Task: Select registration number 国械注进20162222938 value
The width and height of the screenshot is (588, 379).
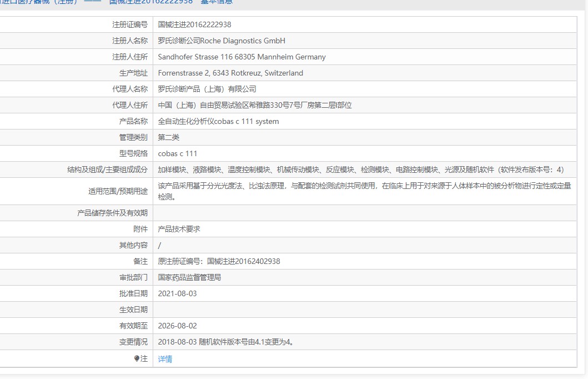Action: pos(194,24)
